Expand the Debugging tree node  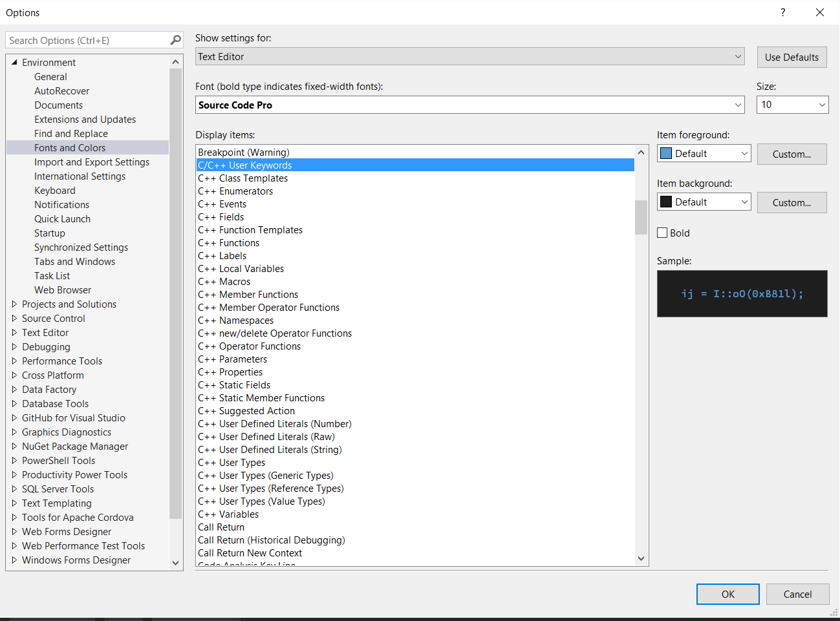click(x=14, y=346)
